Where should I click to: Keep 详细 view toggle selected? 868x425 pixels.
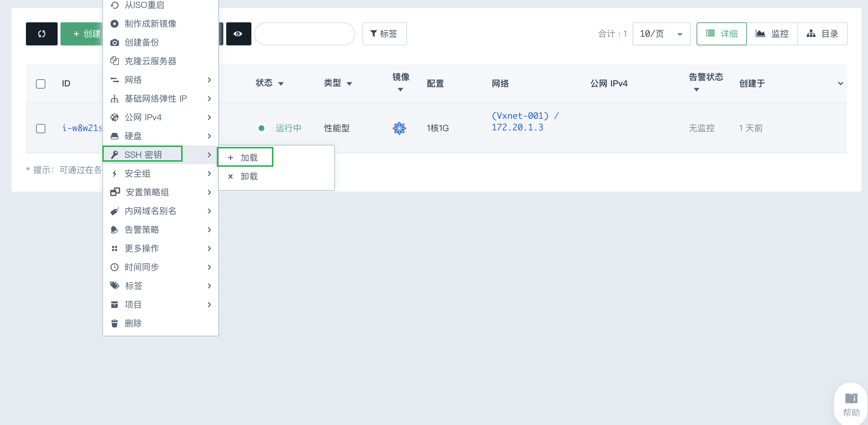coord(721,33)
